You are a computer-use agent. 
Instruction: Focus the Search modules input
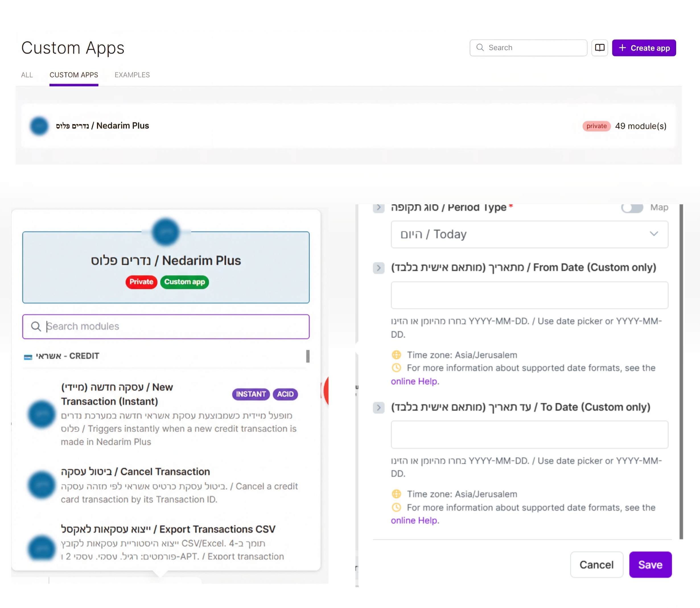coord(166,326)
